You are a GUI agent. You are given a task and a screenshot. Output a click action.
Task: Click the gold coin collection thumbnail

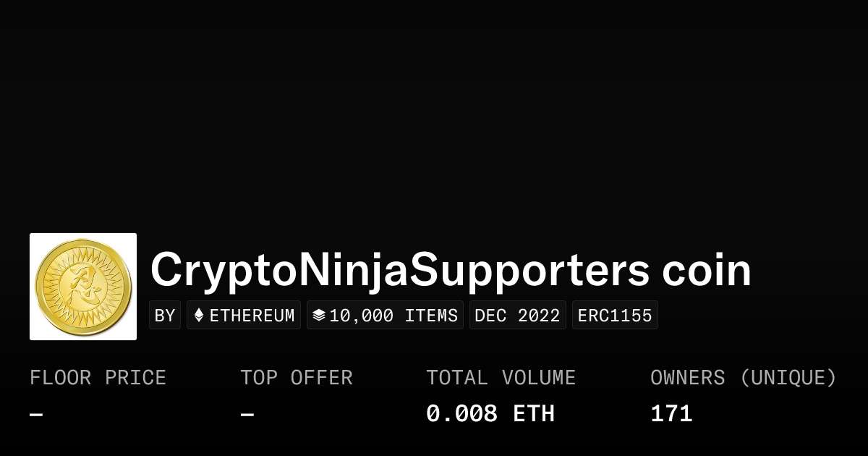click(83, 287)
